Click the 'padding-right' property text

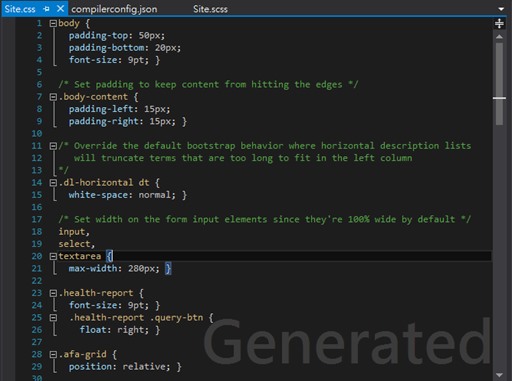[x=104, y=122]
